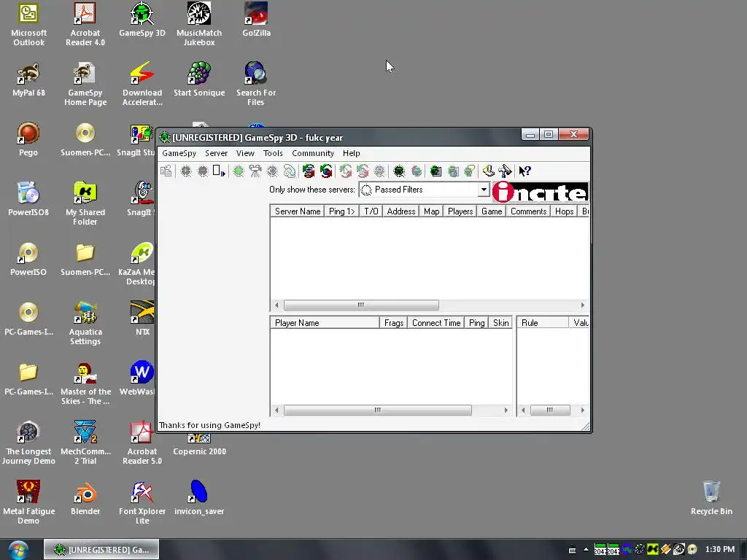
Task: Select the Go!Zilla desktop icon
Action: point(256,20)
